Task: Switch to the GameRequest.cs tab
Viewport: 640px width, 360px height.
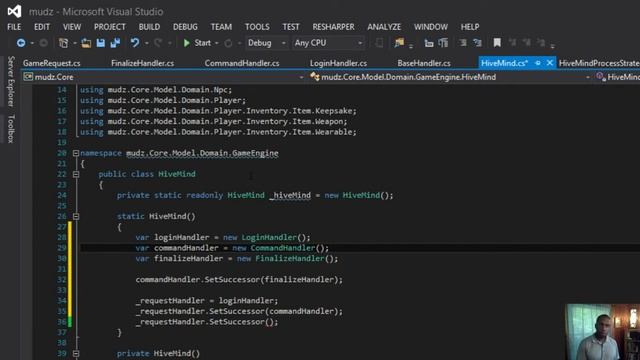Action: point(51,63)
